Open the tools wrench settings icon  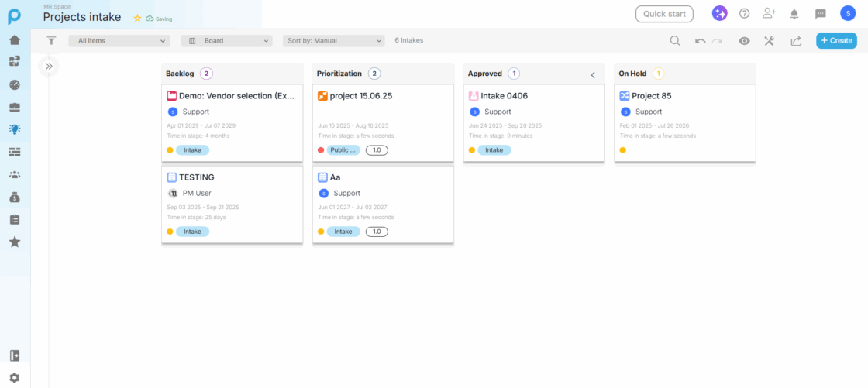click(x=770, y=41)
